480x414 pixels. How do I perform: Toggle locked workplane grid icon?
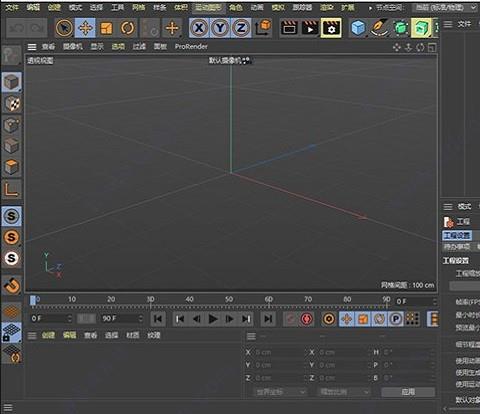(12, 332)
